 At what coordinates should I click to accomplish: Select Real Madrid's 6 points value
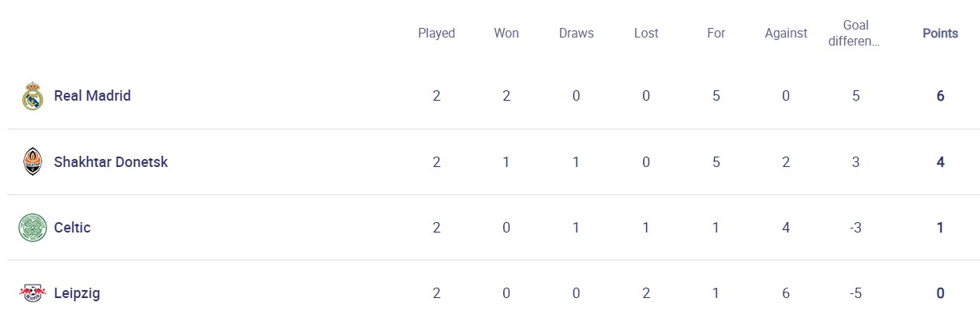point(940,96)
